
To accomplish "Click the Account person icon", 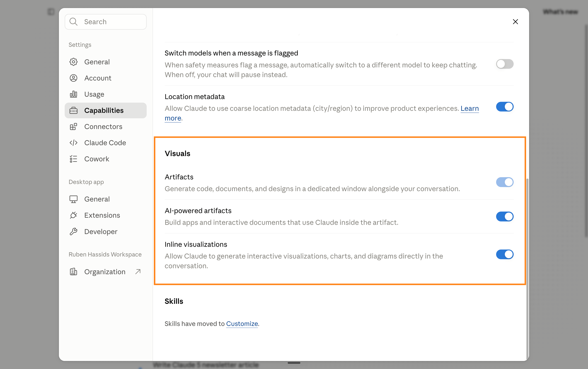I will 73,78.
